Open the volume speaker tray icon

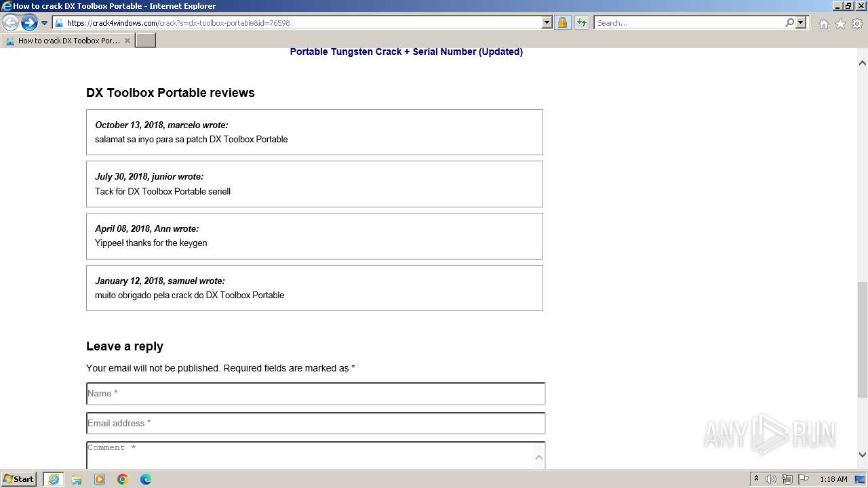771,479
